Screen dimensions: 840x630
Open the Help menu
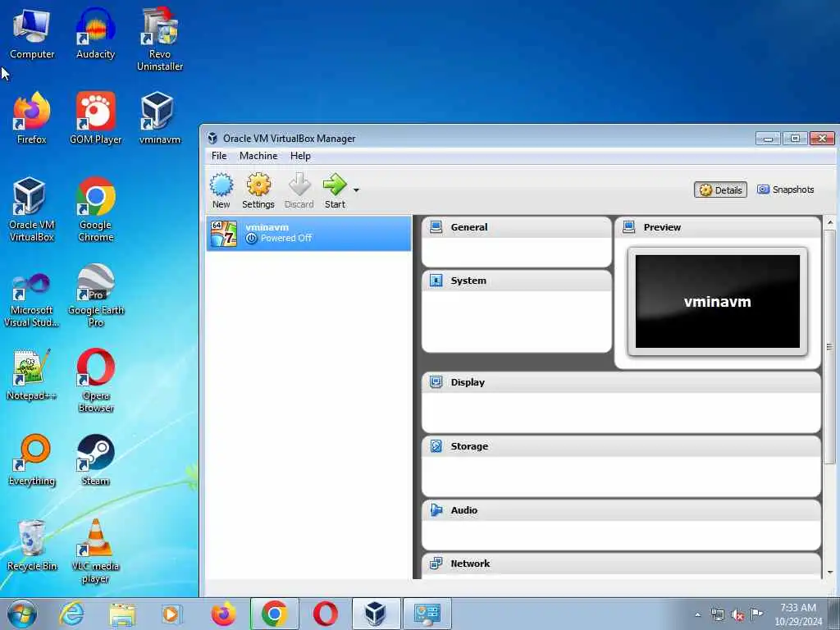(300, 156)
